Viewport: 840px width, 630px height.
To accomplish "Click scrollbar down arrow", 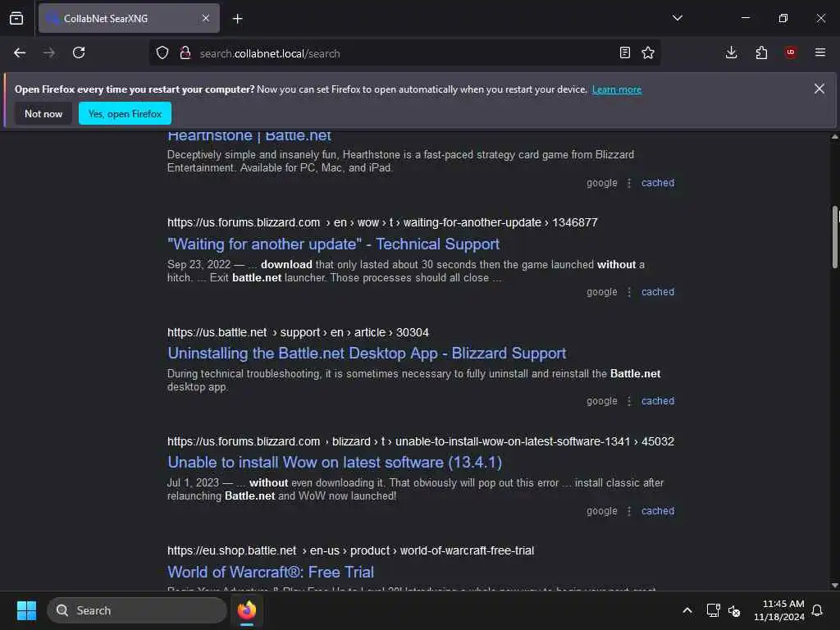I will coord(834,586).
